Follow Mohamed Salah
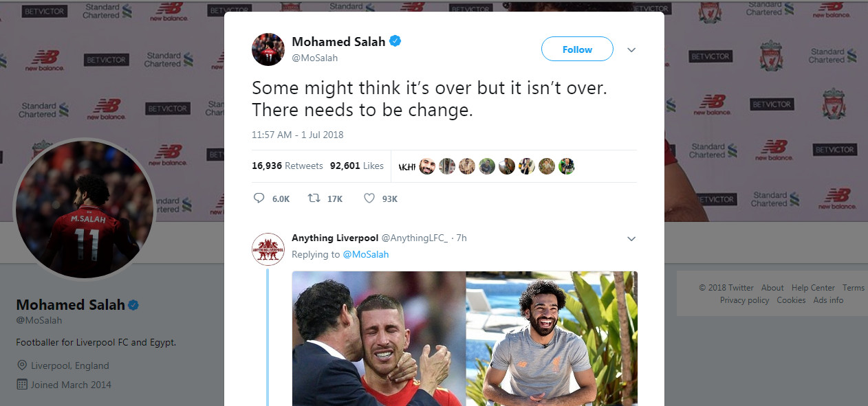The height and width of the screenshot is (406, 868). 577,49
